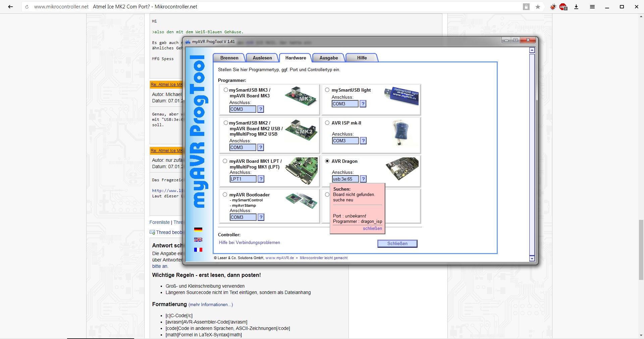The image size is (644, 339).
Task: Click ProgTool vertical scrollbar down arrow
Action: (x=532, y=258)
